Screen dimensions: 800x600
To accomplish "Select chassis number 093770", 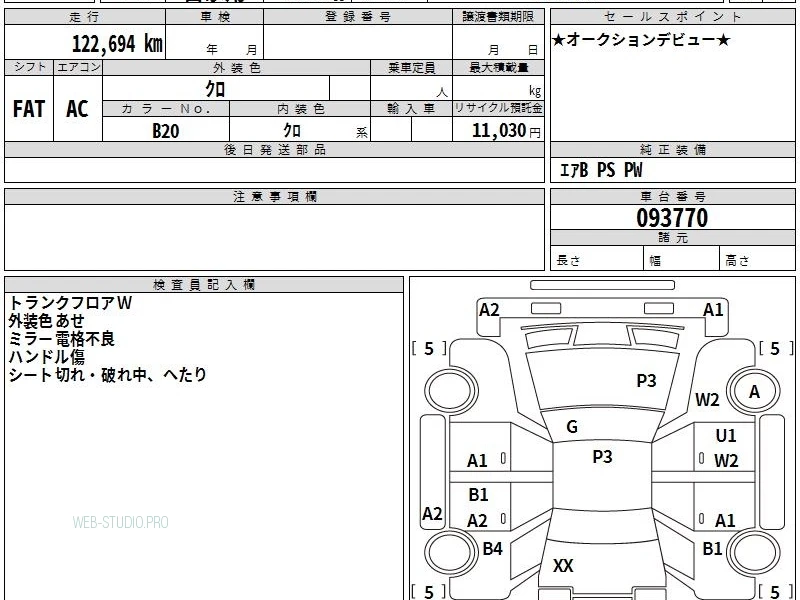I will click(x=672, y=218).
